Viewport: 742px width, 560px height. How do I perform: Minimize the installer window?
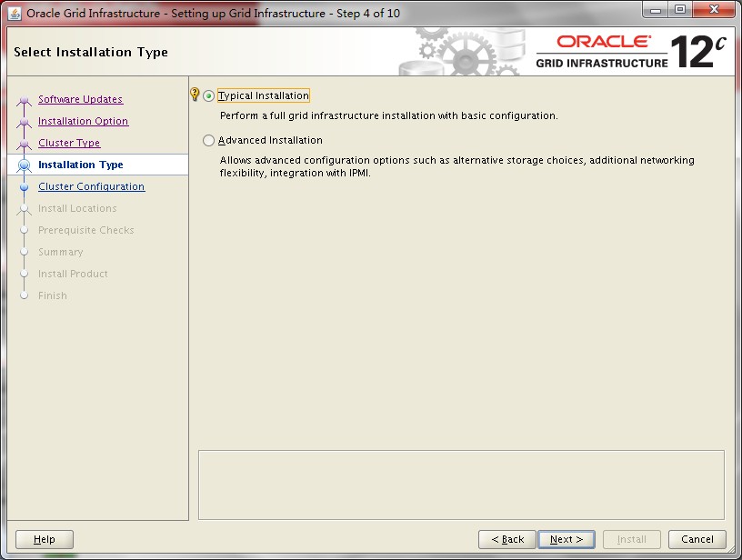pos(656,10)
